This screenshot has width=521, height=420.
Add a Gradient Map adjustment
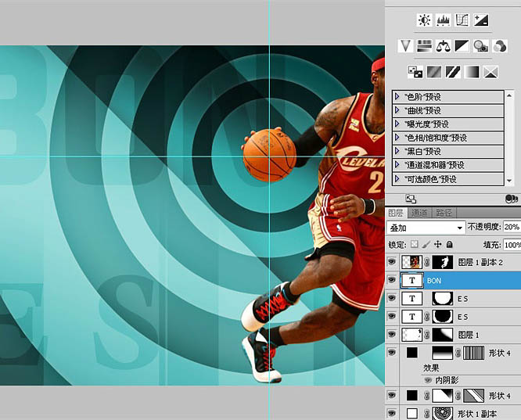click(472, 72)
